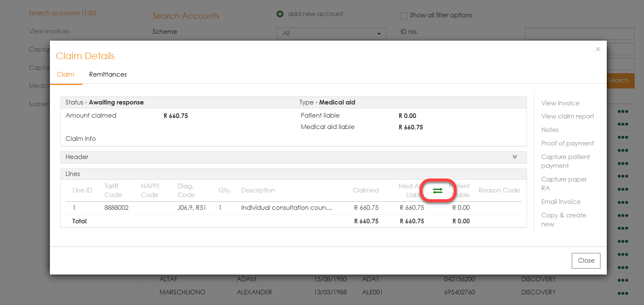Image resolution: width=644 pixels, height=305 pixels.
Task: Click the green swap liability arrows icon
Action: (x=437, y=191)
